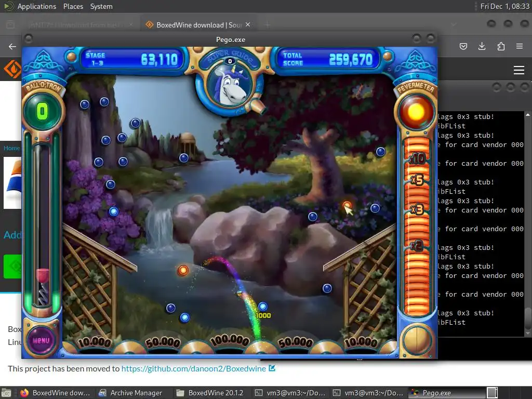Click the Firefox tab list dropdown chevron
Image resolution: width=532 pixels, height=399 pixels.
pyautogui.click(x=454, y=25)
